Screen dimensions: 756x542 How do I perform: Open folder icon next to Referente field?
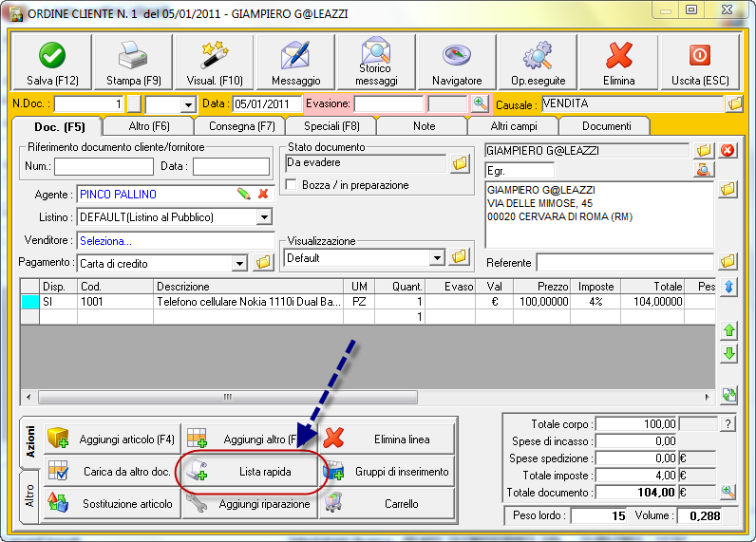pyautogui.click(x=728, y=262)
